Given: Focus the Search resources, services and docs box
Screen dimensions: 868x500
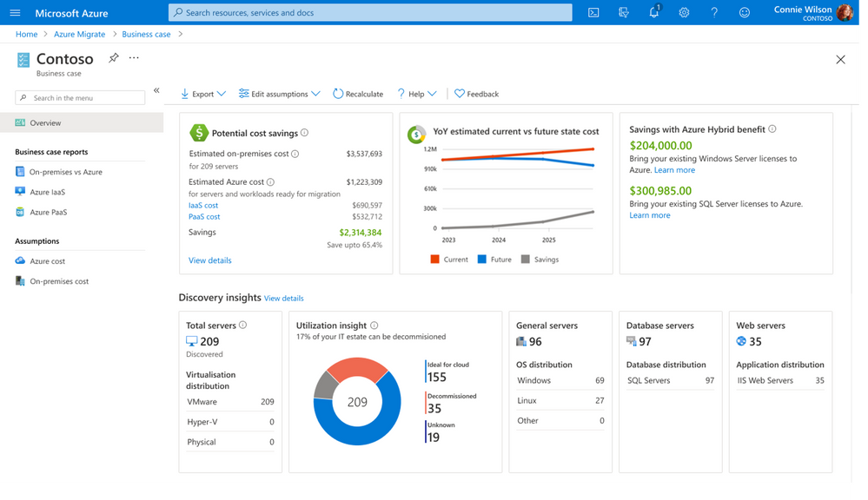Looking at the screenshot, I should click(x=370, y=13).
